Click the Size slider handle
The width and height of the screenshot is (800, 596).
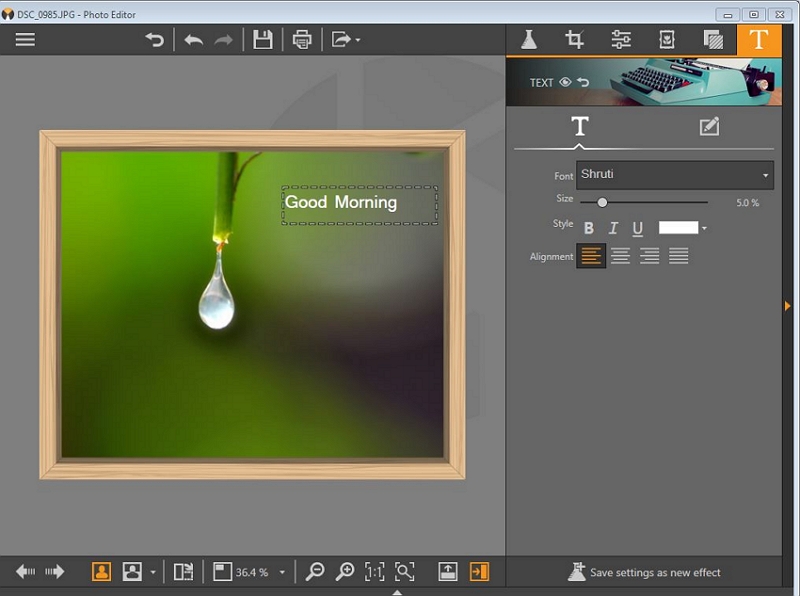602,203
